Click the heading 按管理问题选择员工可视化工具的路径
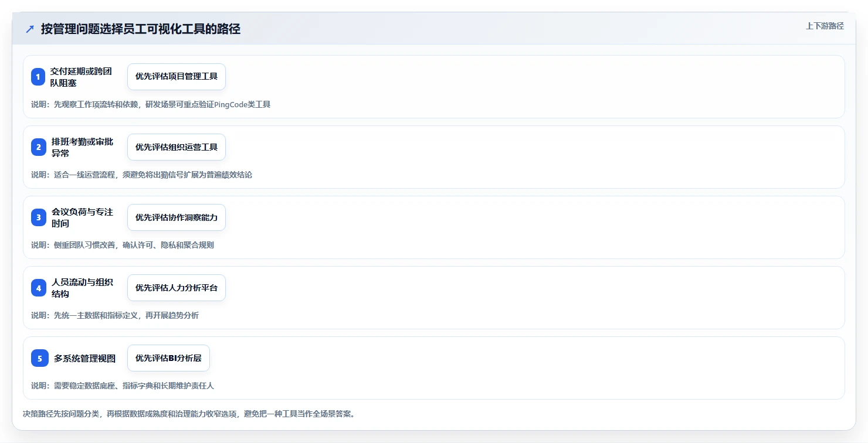 tap(141, 29)
